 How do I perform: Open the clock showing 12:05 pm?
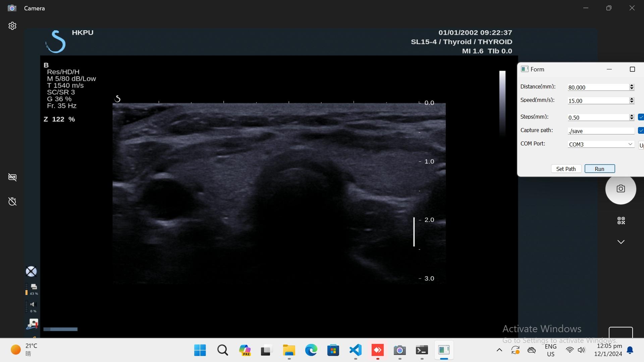[x=609, y=350]
